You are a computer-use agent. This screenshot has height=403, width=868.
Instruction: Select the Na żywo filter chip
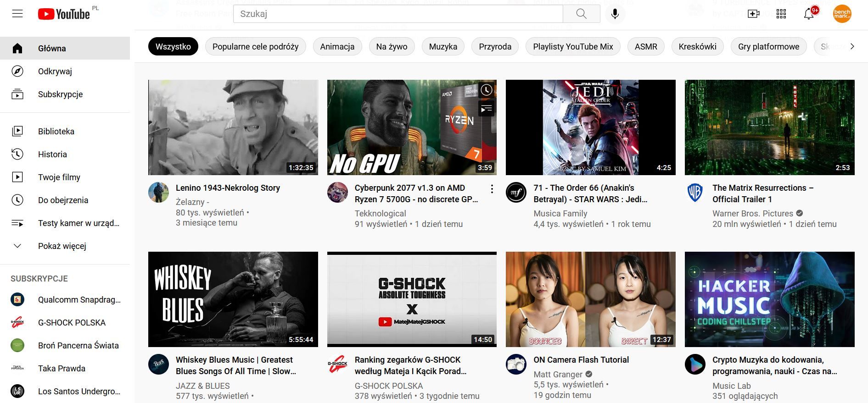pos(392,46)
